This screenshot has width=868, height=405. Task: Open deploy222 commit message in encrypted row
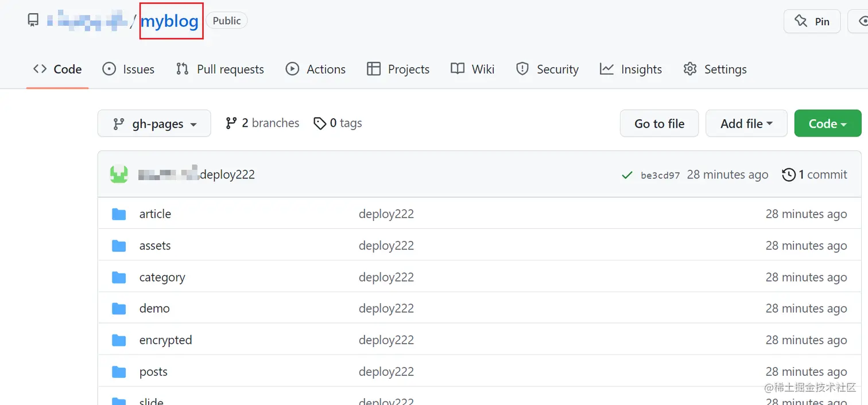pyautogui.click(x=386, y=340)
